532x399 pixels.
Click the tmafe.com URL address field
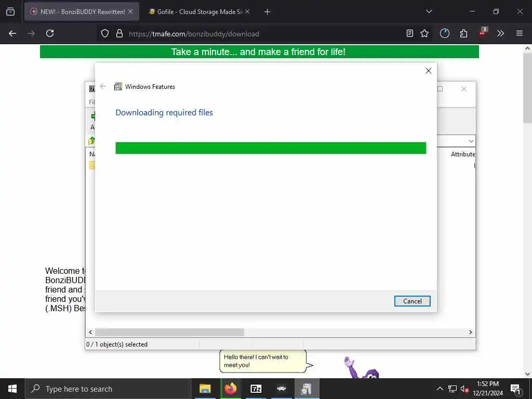(x=194, y=34)
